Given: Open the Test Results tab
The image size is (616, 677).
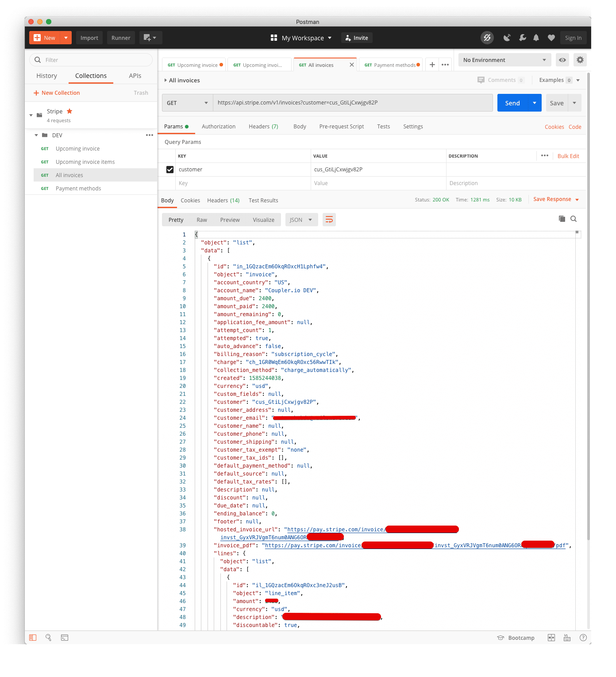Looking at the screenshot, I should tap(263, 201).
